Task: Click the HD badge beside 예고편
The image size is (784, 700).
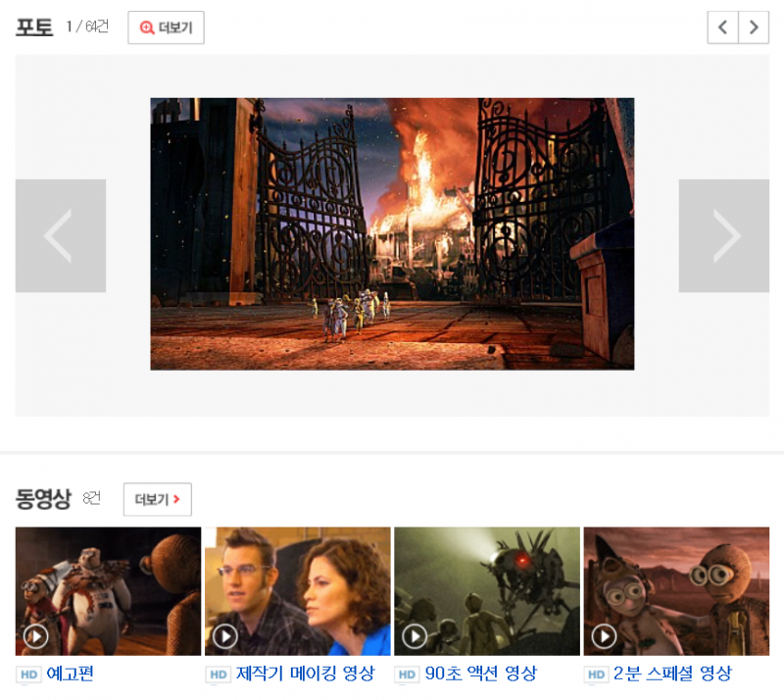Action: [x=29, y=675]
